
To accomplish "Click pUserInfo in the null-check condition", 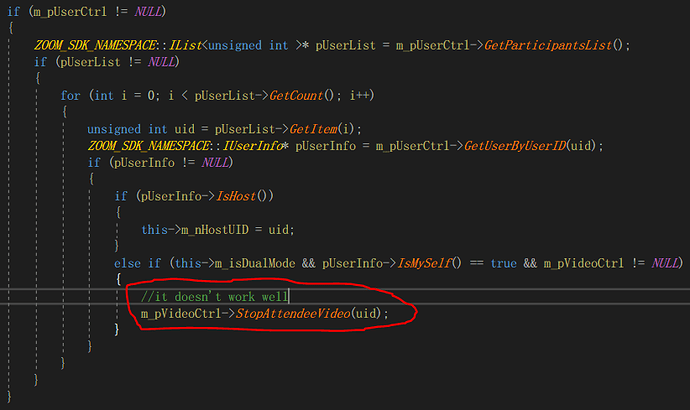I will (x=144, y=162).
